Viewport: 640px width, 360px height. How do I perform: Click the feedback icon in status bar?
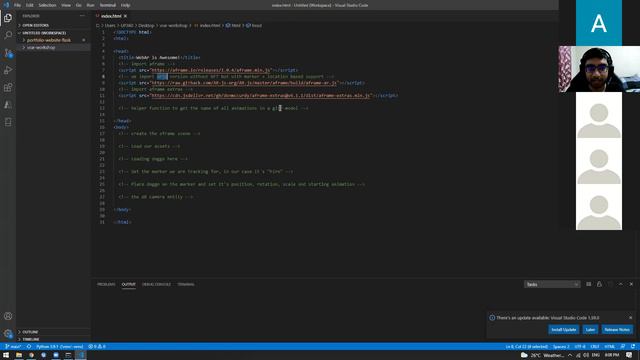click(622, 347)
